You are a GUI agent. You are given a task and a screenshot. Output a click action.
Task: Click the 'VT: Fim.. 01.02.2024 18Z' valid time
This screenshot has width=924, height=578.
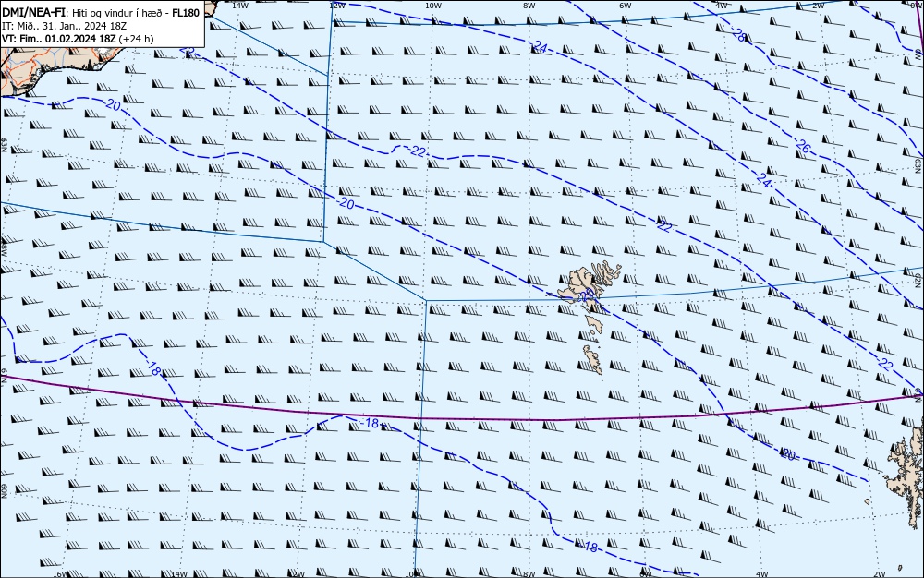coord(59,39)
